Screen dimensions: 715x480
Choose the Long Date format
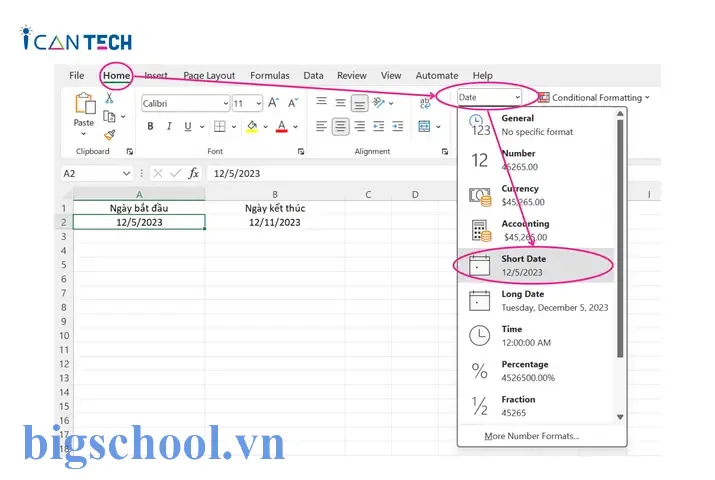tap(537, 301)
